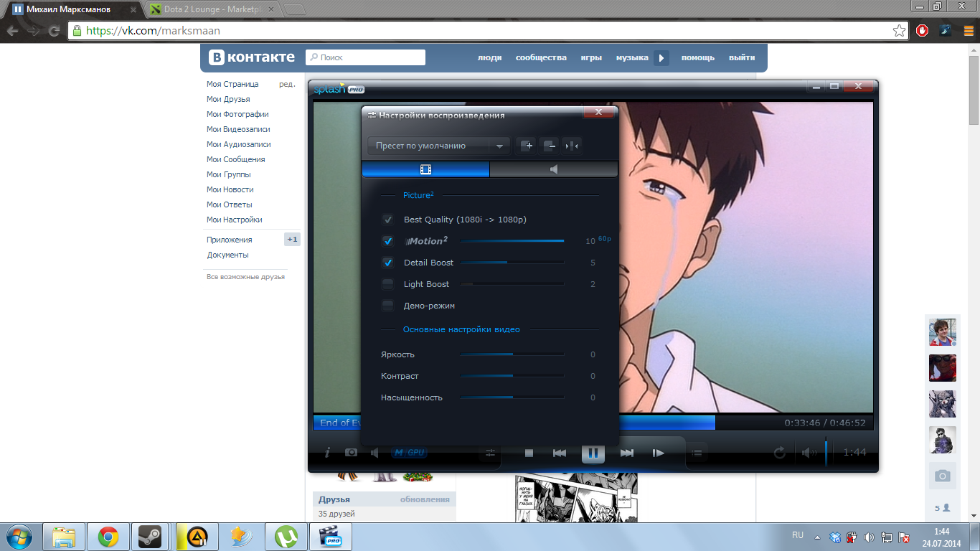Screen dimensions: 980x551
Task: Open the AdBlock extension icon
Action: 923,31
